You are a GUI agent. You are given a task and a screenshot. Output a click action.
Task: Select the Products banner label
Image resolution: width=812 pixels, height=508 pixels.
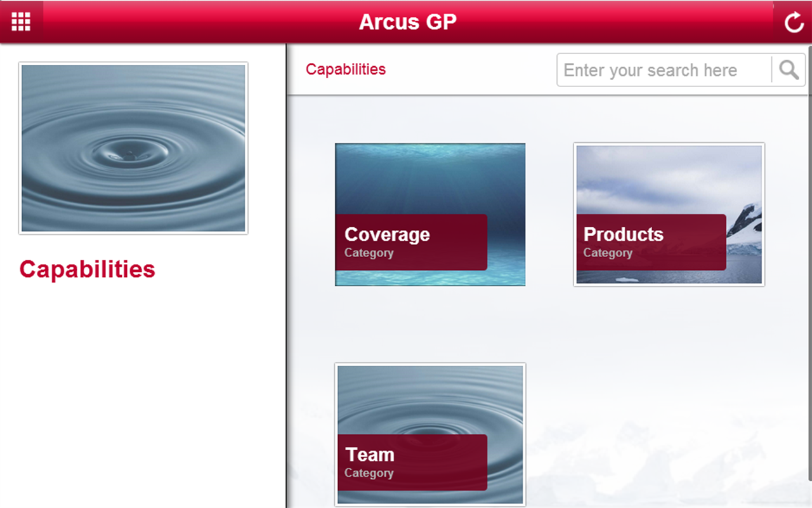(624, 234)
